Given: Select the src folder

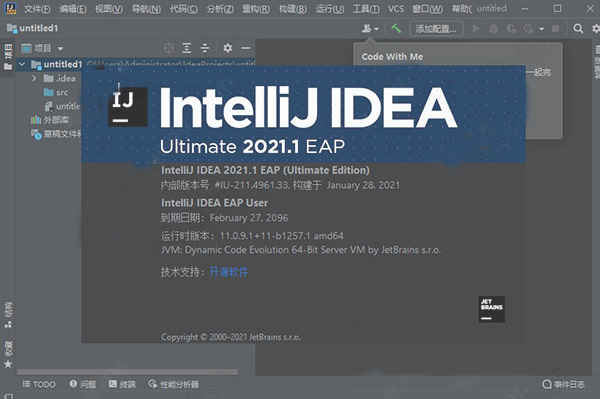Looking at the screenshot, I should [x=56, y=92].
